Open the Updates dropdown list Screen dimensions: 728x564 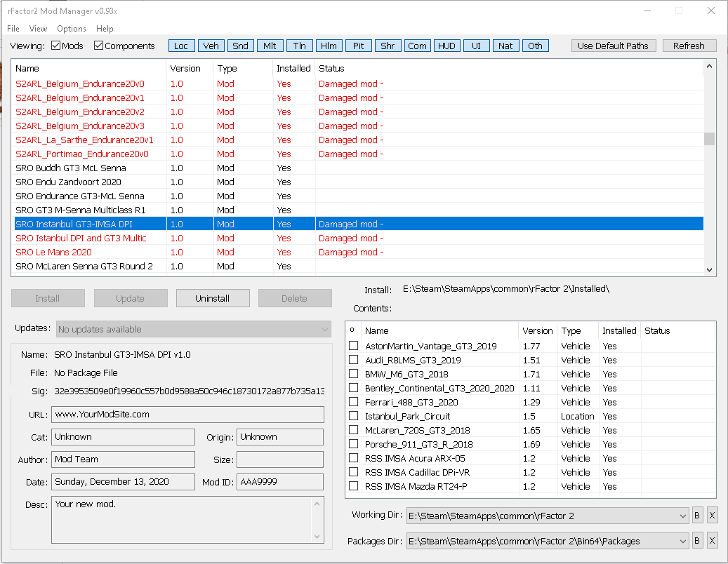tap(194, 329)
